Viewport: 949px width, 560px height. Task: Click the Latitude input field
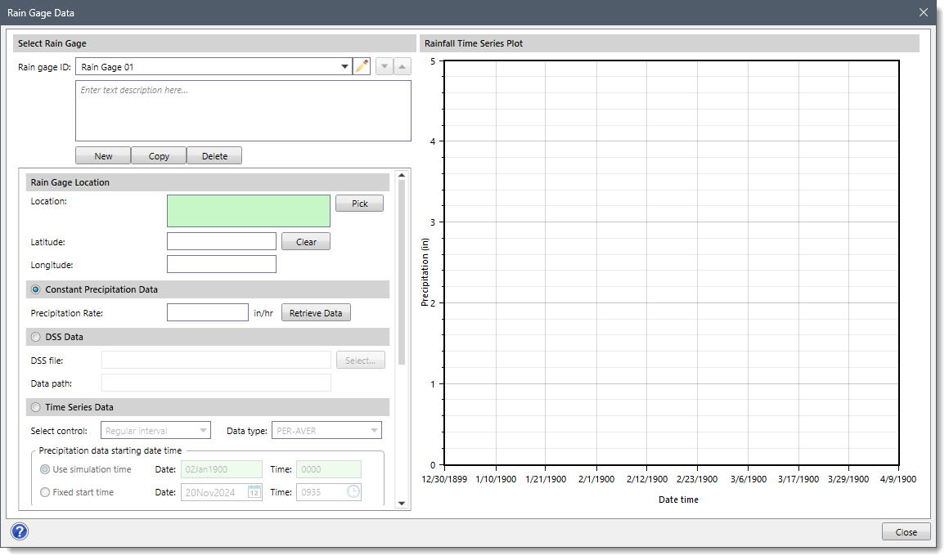click(x=222, y=241)
